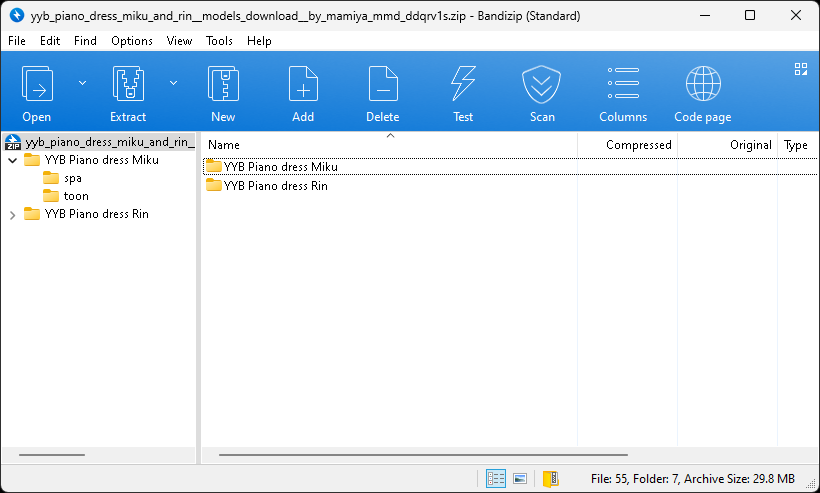Click the archive statistics text in status bar
This screenshot has height=493, width=820.
692,478
